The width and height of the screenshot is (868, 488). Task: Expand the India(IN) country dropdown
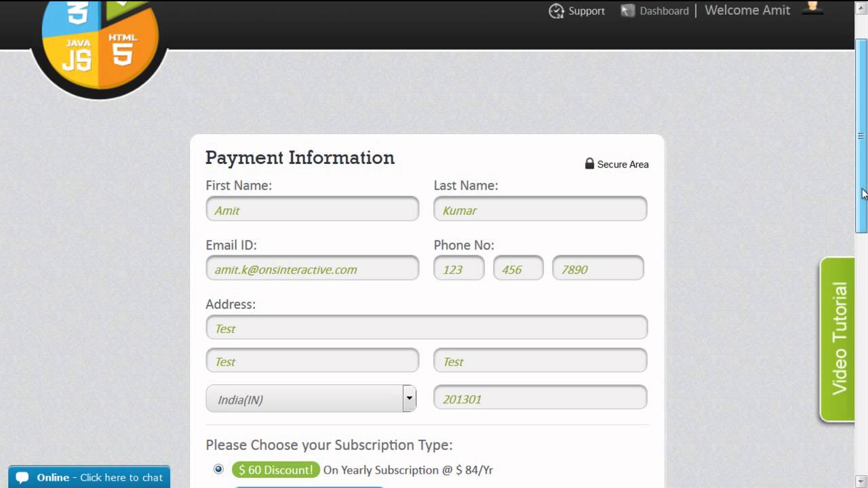[x=311, y=399]
